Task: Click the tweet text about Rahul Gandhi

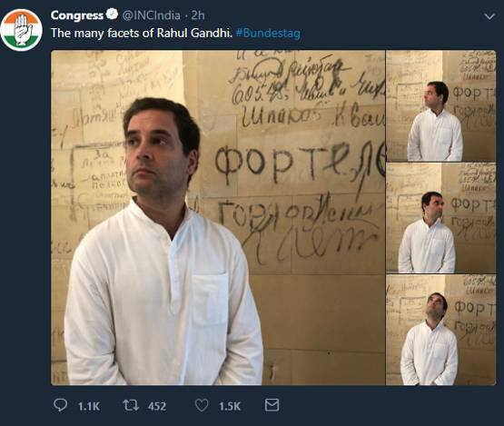Action: [142, 33]
